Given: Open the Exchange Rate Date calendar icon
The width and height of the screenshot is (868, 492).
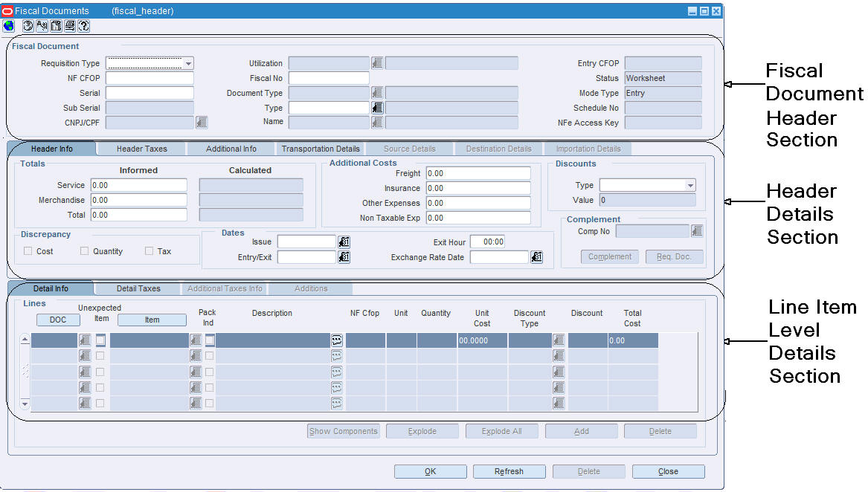Looking at the screenshot, I should tap(536, 257).
